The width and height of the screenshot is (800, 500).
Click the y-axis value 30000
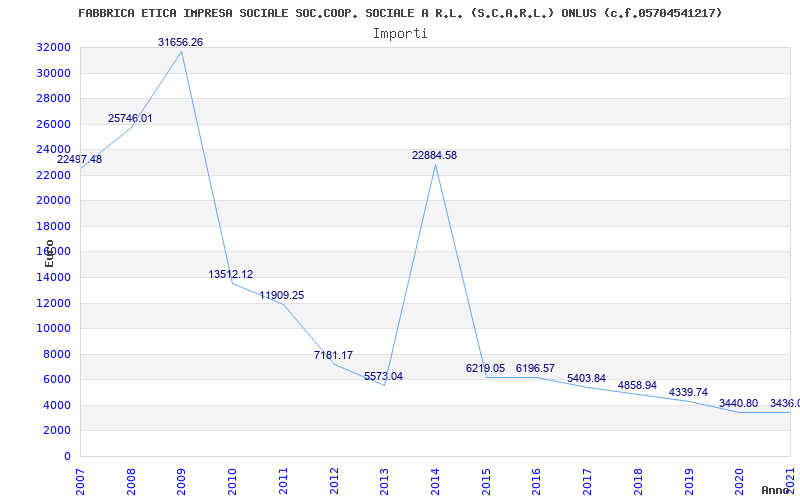point(53,73)
